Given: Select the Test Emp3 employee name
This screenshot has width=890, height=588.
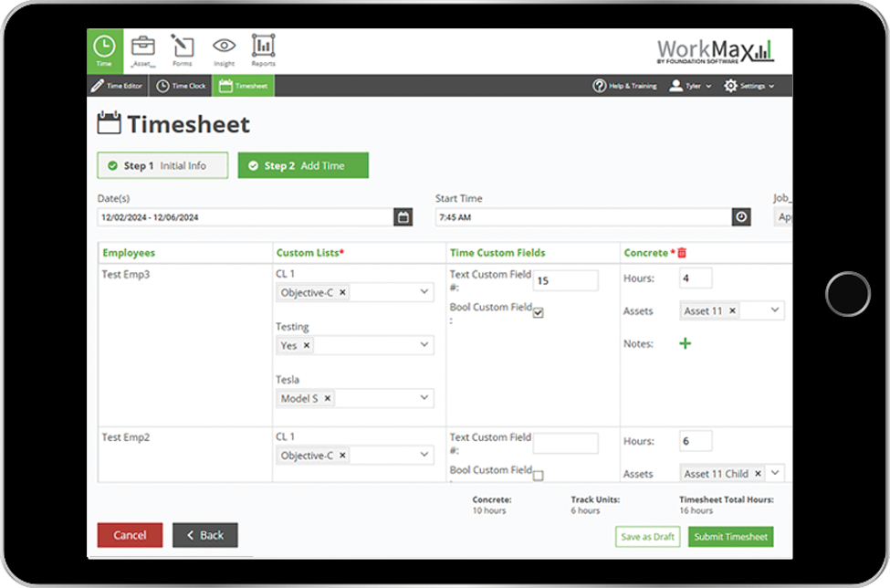Looking at the screenshot, I should (126, 274).
